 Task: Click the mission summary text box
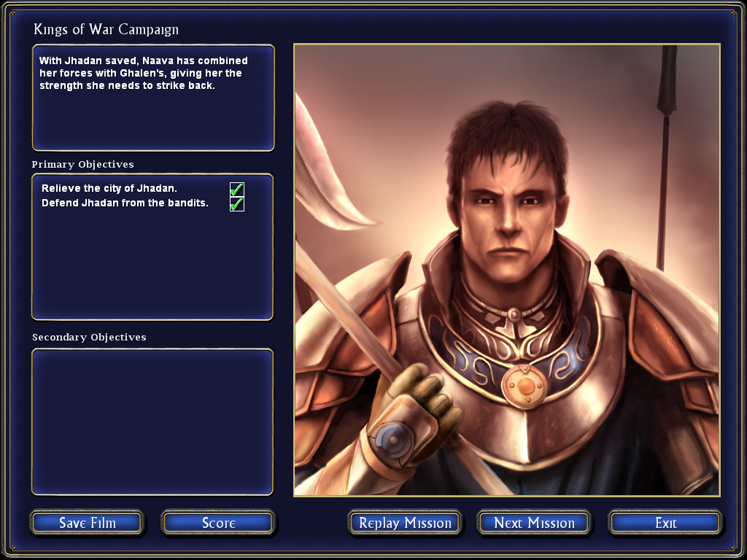coord(153,98)
